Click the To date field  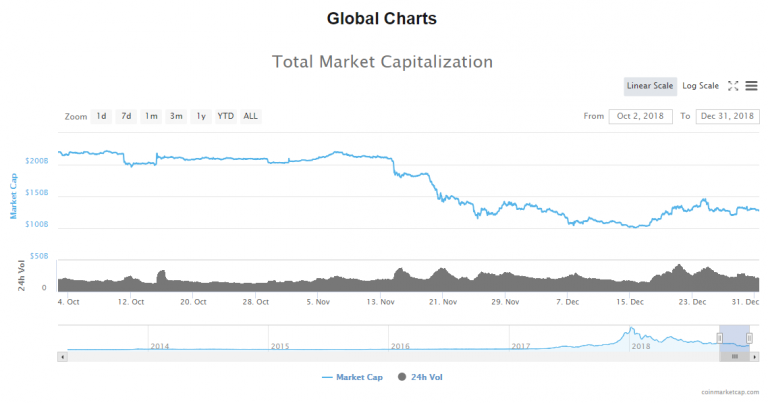click(727, 116)
